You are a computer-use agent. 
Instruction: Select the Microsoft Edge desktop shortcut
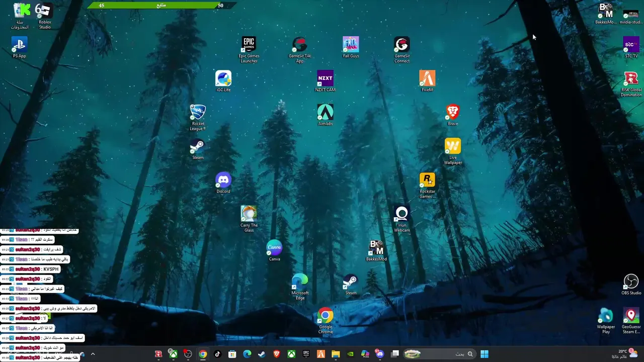coord(300,287)
